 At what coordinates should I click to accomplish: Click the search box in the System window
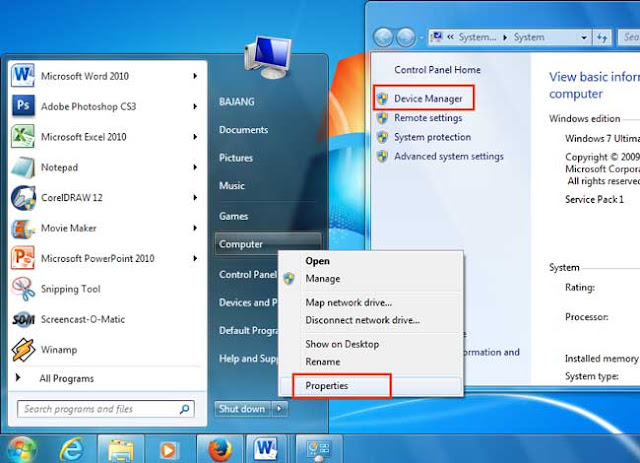(629, 37)
